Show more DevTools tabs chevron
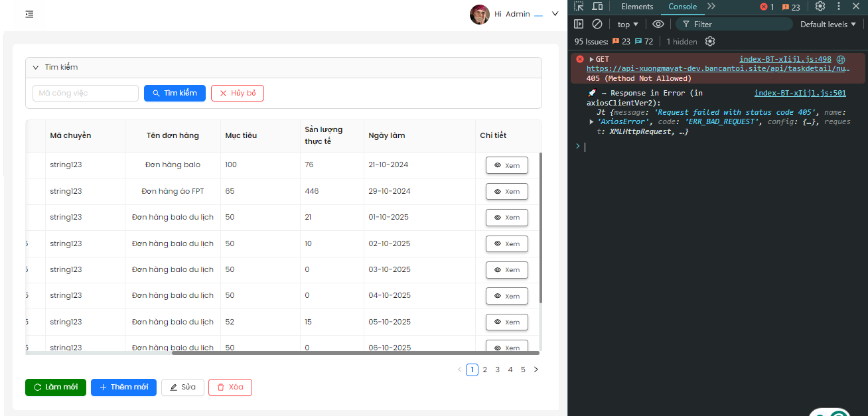This screenshot has height=416, width=868. pyautogui.click(x=711, y=7)
